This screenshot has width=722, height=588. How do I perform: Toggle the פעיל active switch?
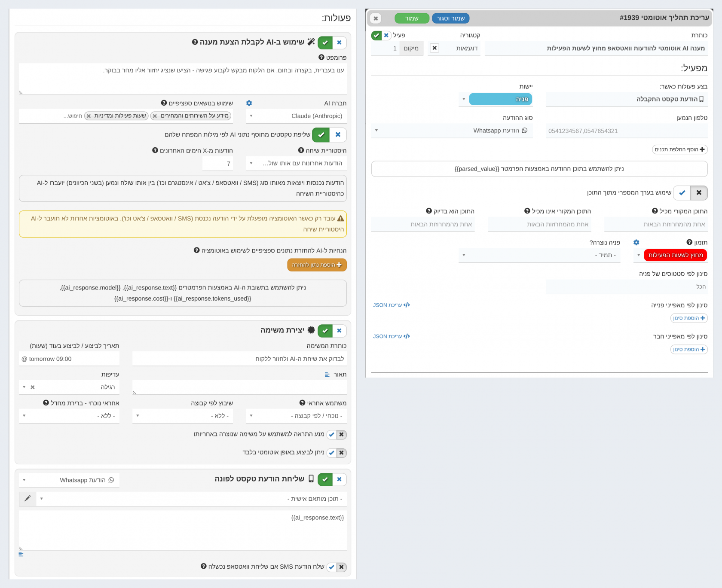(x=381, y=35)
